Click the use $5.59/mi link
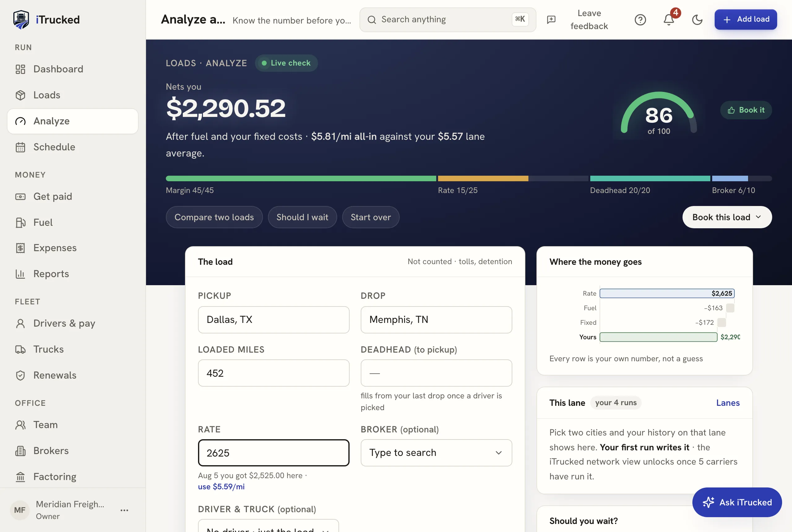The image size is (792, 532). pyautogui.click(x=221, y=487)
